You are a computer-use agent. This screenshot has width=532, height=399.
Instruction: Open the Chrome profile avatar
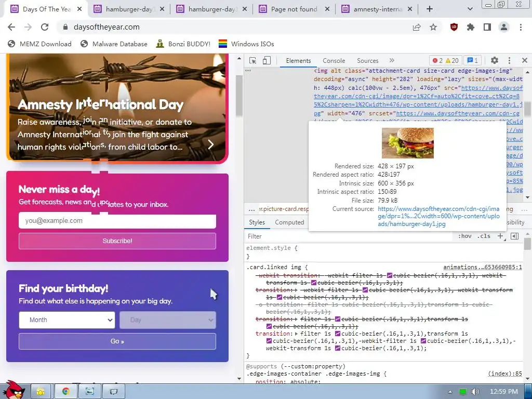(x=504, y=27)
